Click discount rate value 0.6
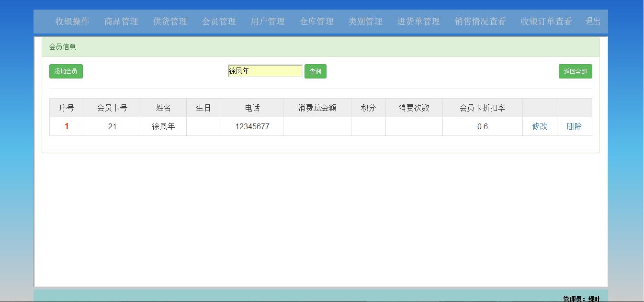The width and height of the screenshot is (644, 302). [x=483, y=126]
